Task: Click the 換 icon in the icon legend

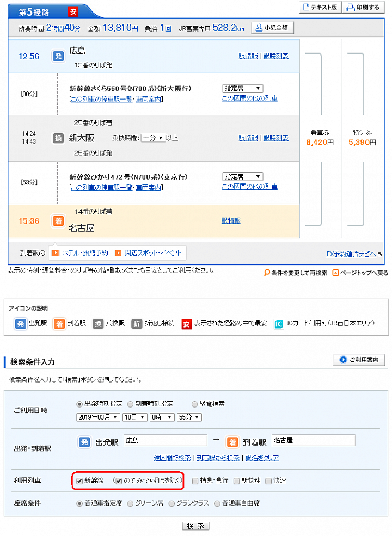Action: [98, 323]
